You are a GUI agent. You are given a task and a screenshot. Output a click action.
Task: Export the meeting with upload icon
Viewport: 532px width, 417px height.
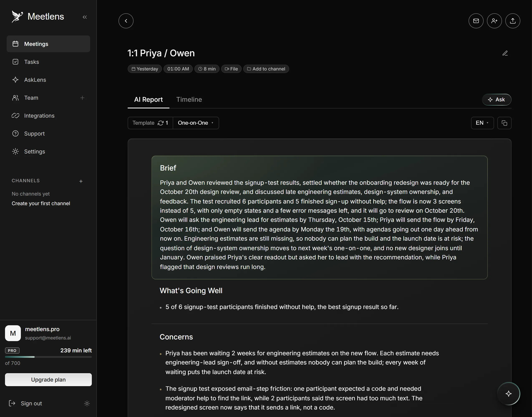pos(512,21)
